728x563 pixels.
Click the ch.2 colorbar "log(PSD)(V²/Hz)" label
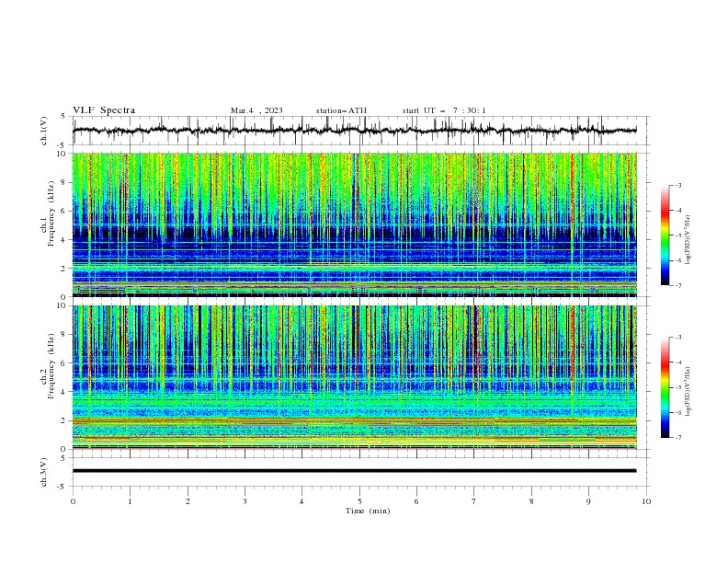click(688, 391)
